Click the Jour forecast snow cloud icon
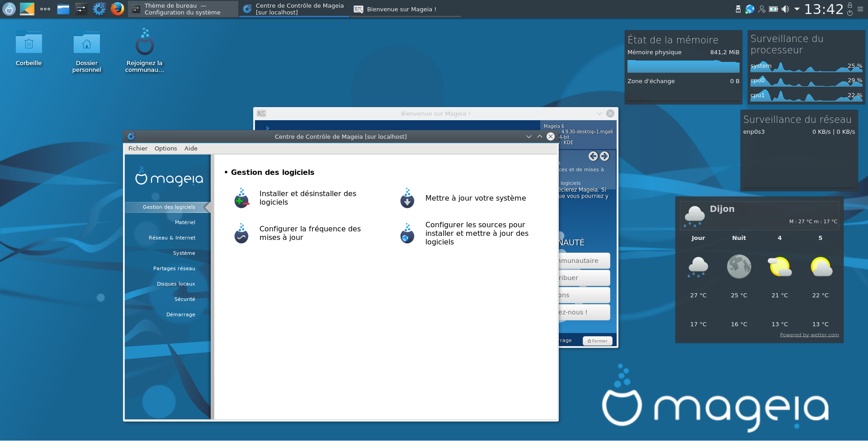This screenshot has height=441, width=868. 698,267
